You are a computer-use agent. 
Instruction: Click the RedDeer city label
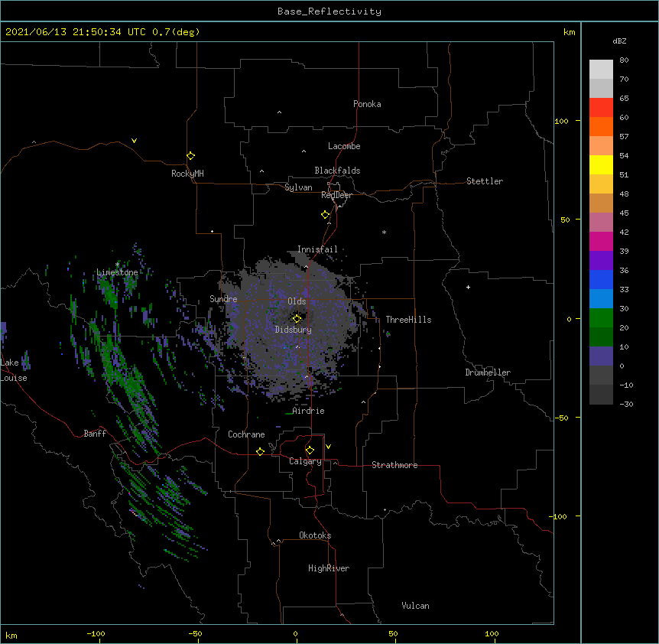[x=336, y=195]
